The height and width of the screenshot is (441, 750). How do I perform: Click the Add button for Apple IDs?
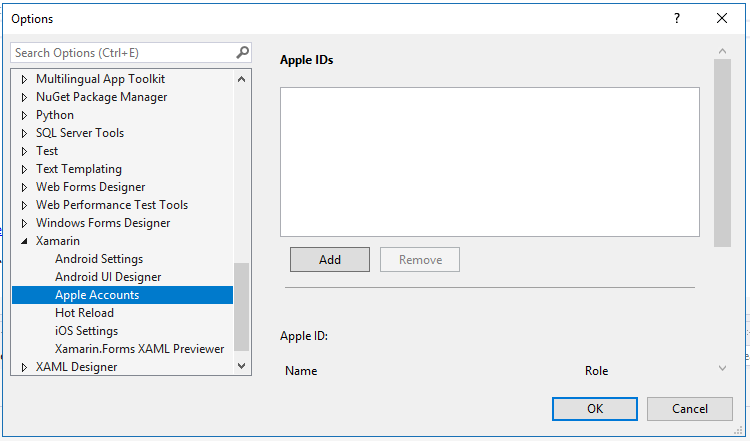click(x=330, y=260)
